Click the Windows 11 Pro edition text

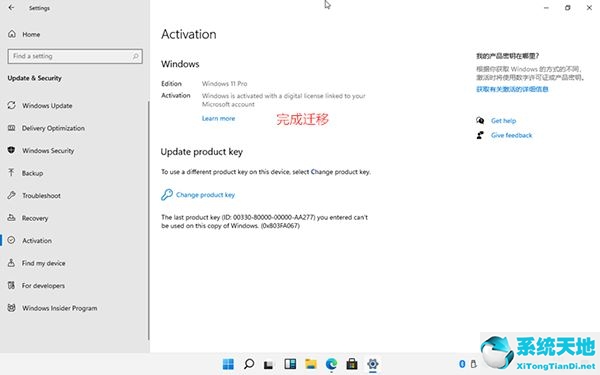(x=225, y=84)
